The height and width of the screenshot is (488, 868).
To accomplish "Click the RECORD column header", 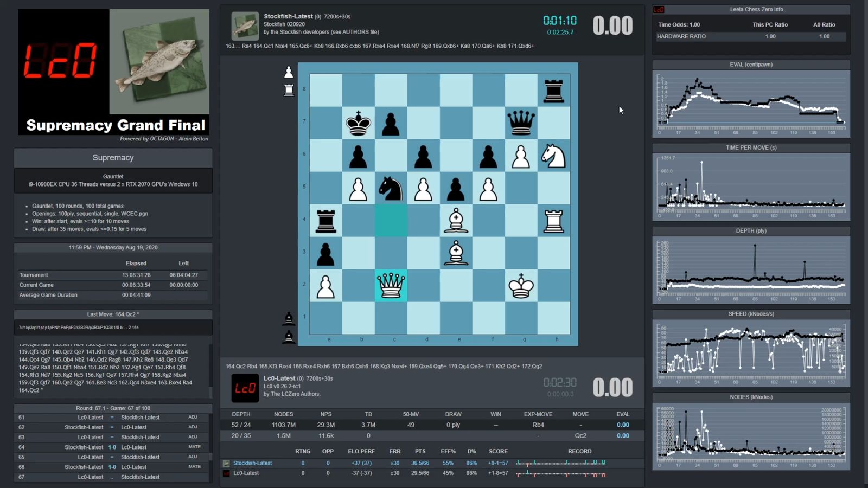I will tap(579, 451).
